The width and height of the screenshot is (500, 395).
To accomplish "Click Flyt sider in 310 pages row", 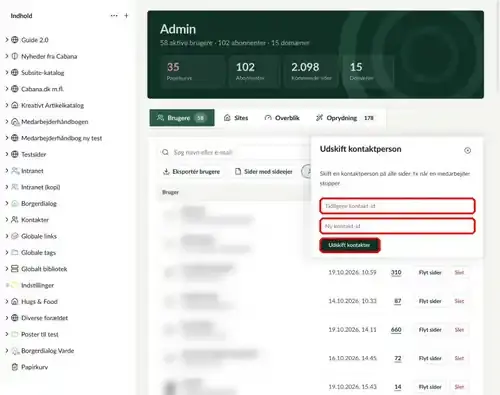I will coord(430,273).
